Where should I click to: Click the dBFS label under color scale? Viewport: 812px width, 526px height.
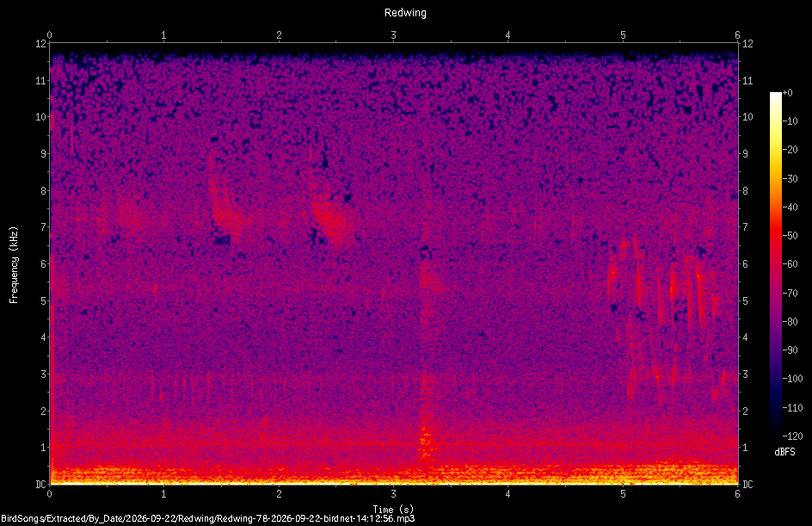click(x=784, y=452)
